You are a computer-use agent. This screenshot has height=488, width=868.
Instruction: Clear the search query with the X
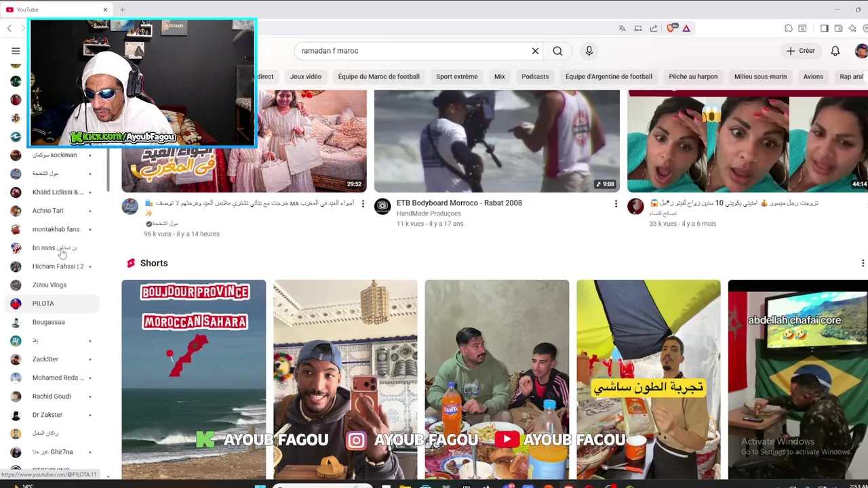click(535, 51)
